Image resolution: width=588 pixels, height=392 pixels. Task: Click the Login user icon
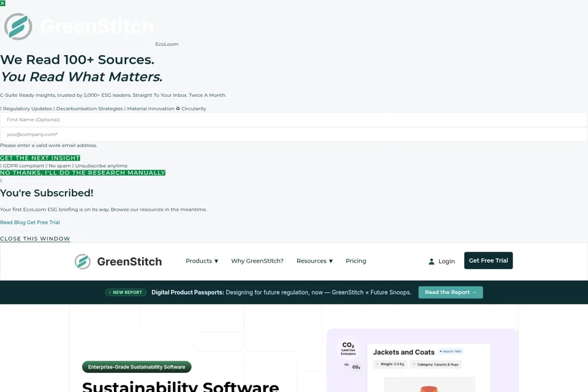(431, 262)
